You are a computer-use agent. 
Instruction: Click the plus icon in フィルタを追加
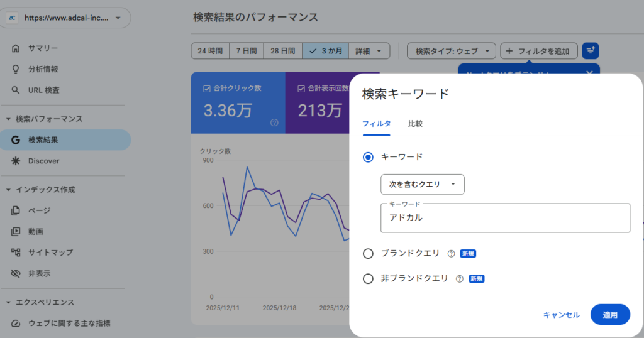pos(509,51)
